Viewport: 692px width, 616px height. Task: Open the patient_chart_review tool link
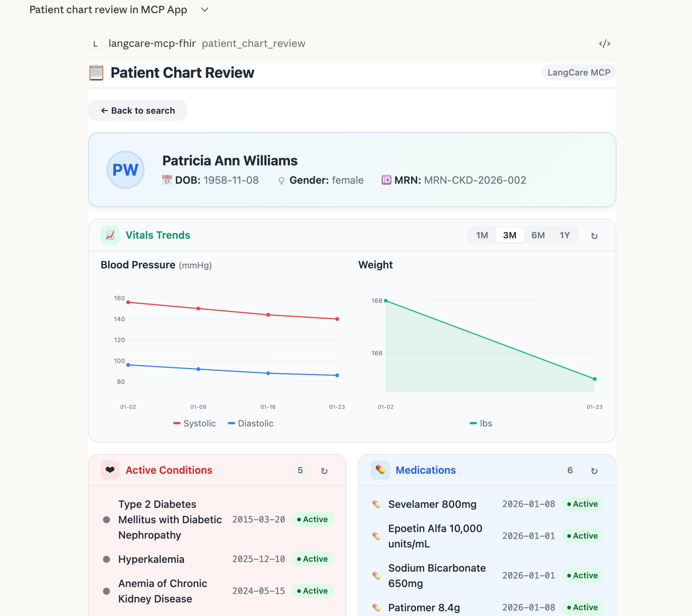click(x=254, y=43)
